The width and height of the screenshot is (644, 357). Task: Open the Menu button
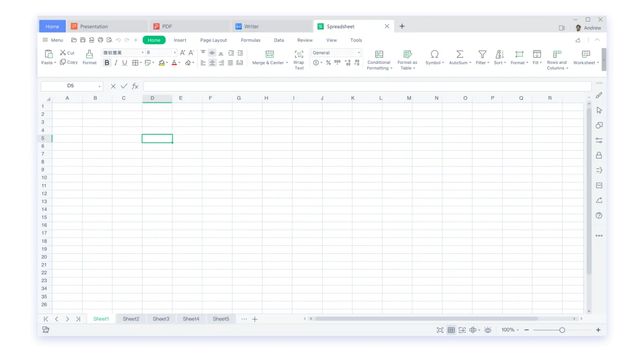[53, 40]
